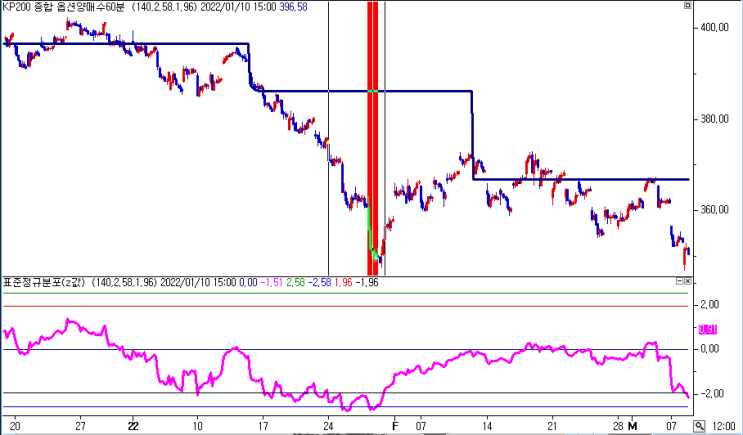Click the red 1,96 legend value
This screenshot has width=743, height=435.
(x=343, y=282)
